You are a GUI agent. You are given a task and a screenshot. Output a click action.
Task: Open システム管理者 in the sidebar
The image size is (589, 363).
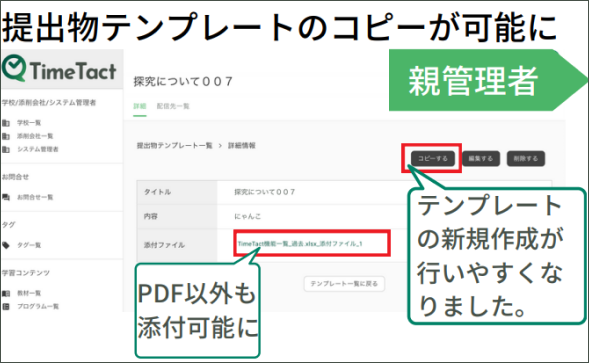tap(38, 149)
